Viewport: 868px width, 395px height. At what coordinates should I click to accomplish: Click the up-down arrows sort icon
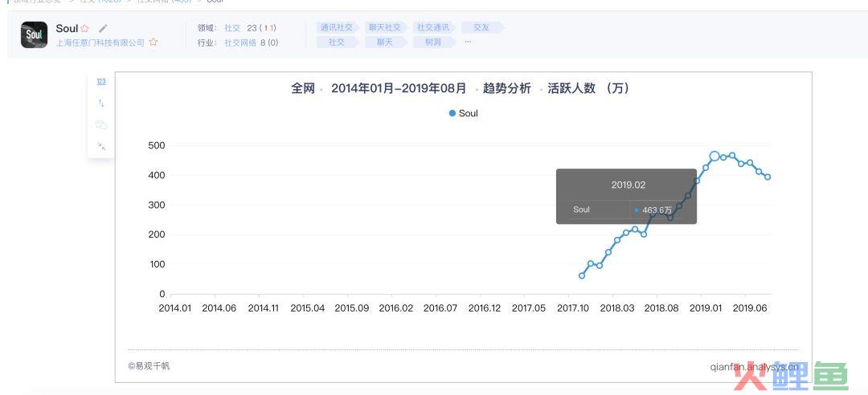tap(101, 103)
